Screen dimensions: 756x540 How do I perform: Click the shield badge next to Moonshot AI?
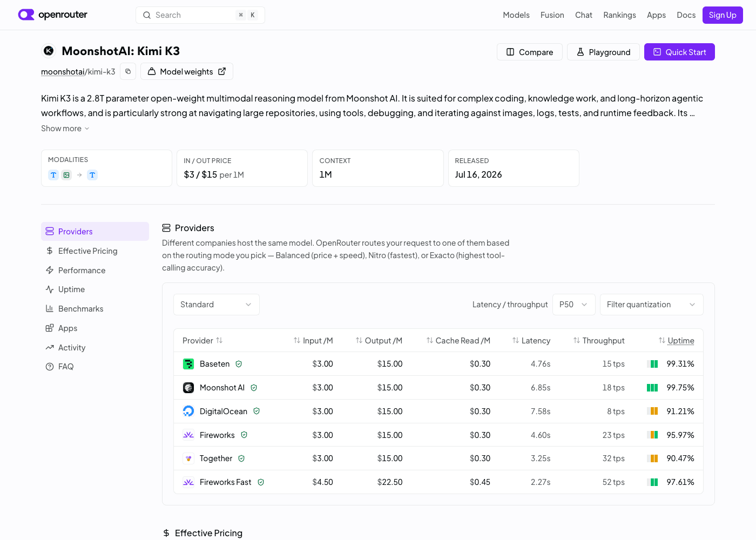(x=254, y=388)
